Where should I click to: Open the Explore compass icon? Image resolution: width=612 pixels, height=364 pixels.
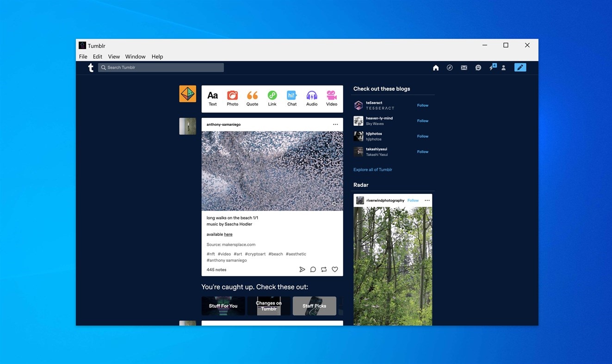(450, 68)
